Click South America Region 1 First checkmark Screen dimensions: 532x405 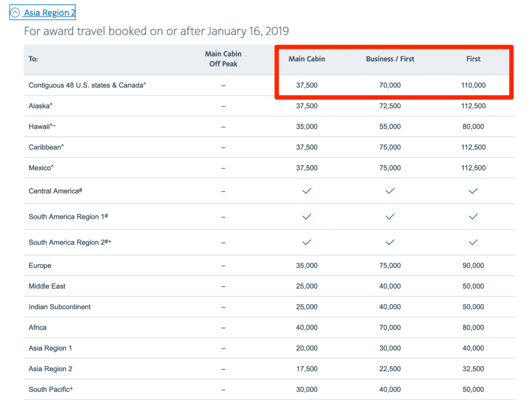[x=473, y=217]
